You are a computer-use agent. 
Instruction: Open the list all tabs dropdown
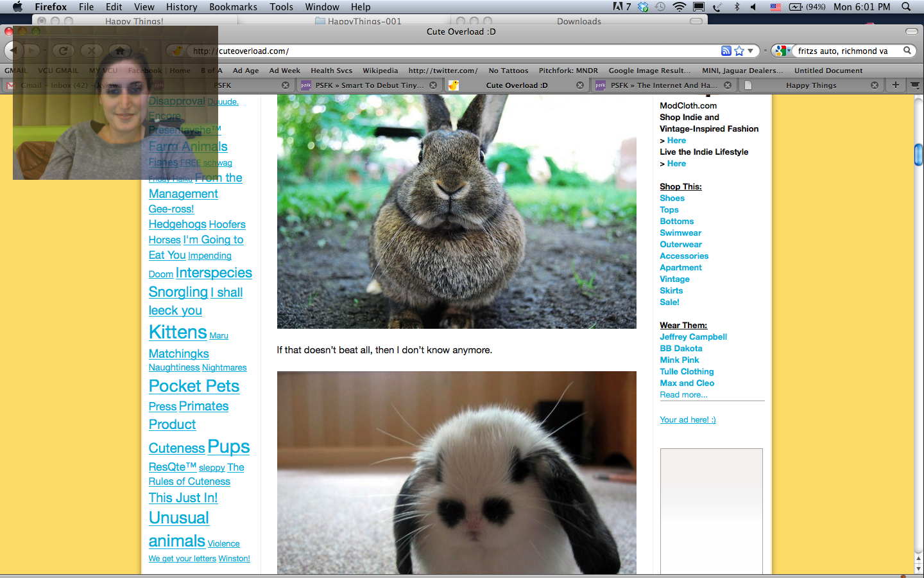[x=915, y=85]
